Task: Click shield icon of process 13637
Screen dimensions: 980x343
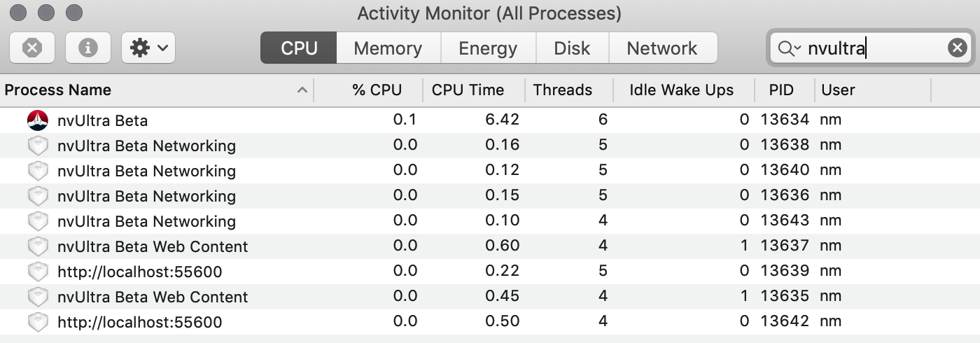Action: (x=37, y=246)
